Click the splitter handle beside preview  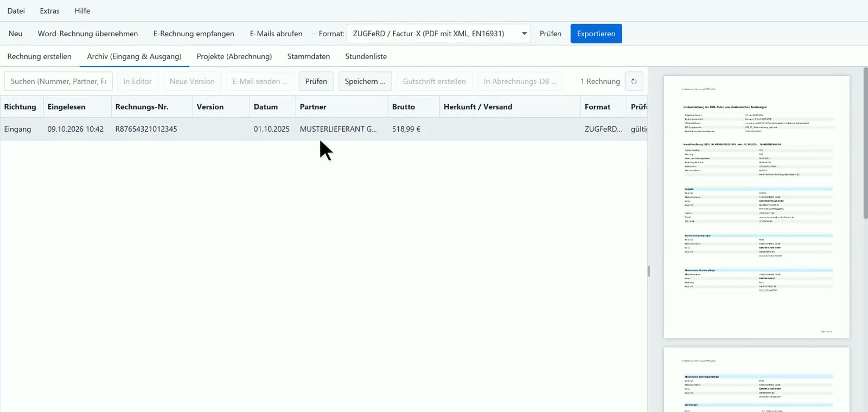648,271
